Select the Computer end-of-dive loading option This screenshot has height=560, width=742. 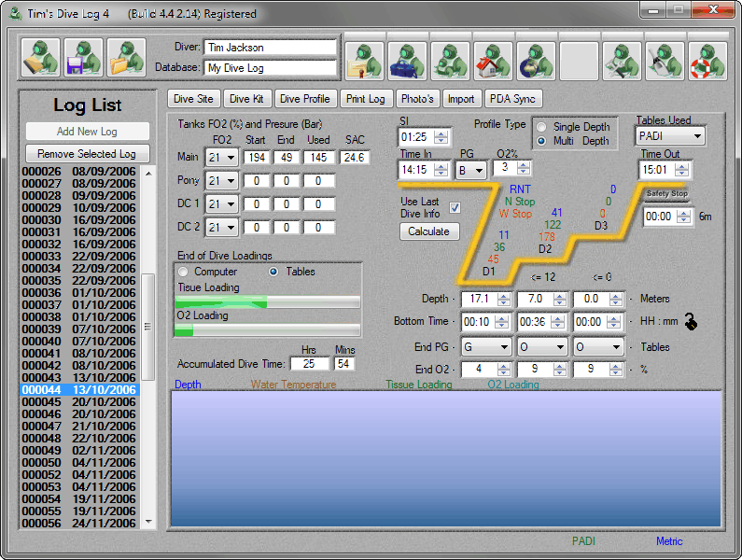184,272
